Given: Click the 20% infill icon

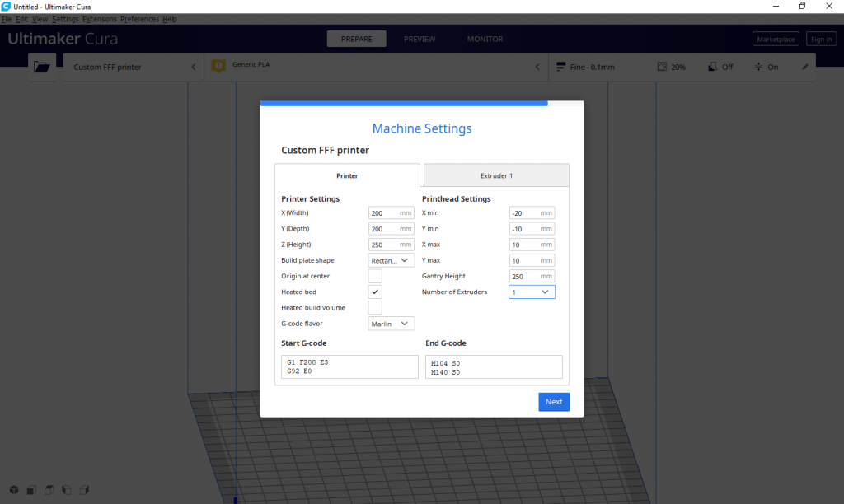Looking at the screenshot, I should (x=662, y=67).
